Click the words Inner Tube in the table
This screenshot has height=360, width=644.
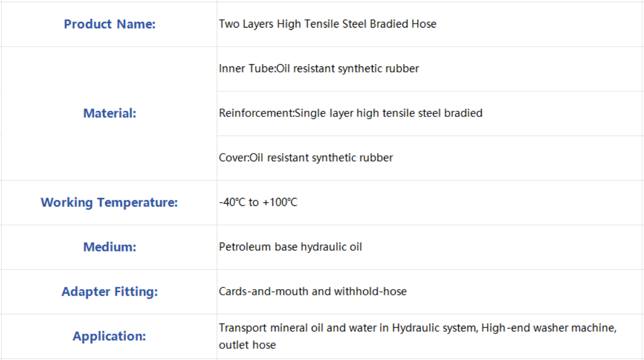(246, 68)
